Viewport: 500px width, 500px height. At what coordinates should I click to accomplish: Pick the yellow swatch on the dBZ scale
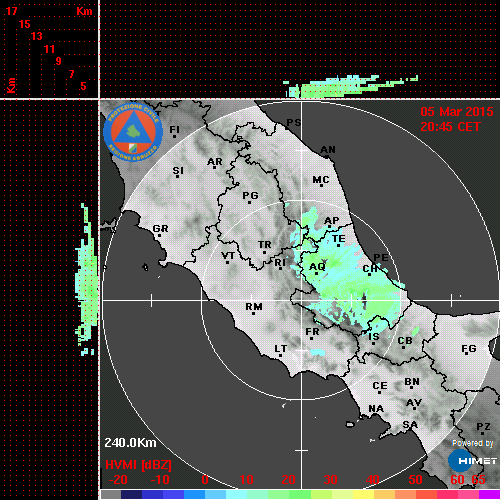pyautogui.click(x=363, y=494)
